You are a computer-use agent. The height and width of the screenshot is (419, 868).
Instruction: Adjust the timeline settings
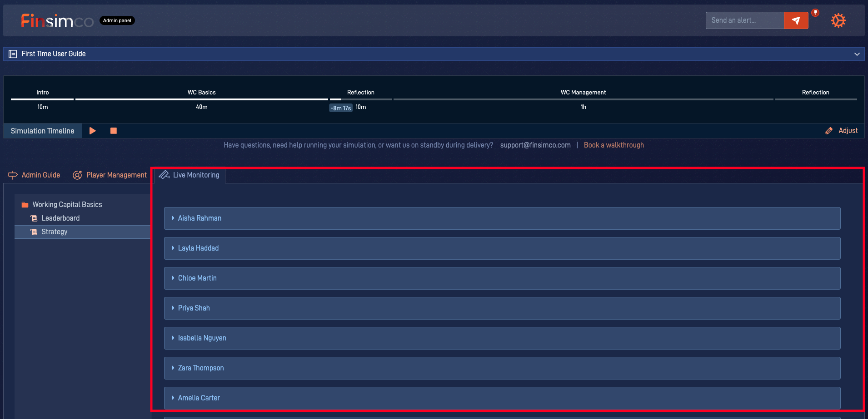pos(848,131)
